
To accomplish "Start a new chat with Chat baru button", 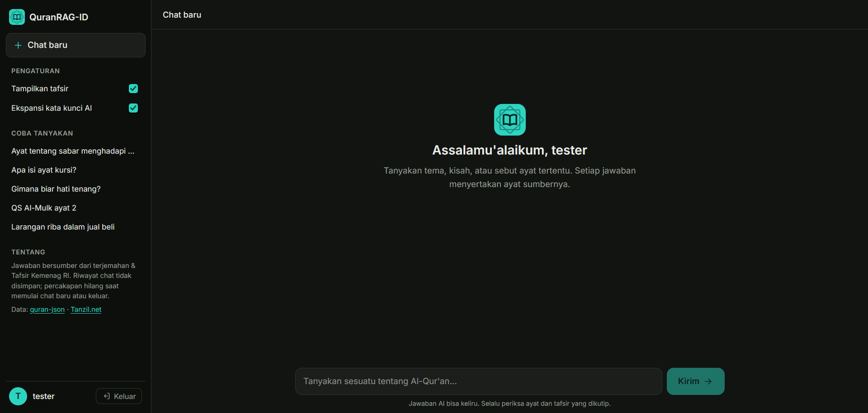I will click(x=75, y=45).
